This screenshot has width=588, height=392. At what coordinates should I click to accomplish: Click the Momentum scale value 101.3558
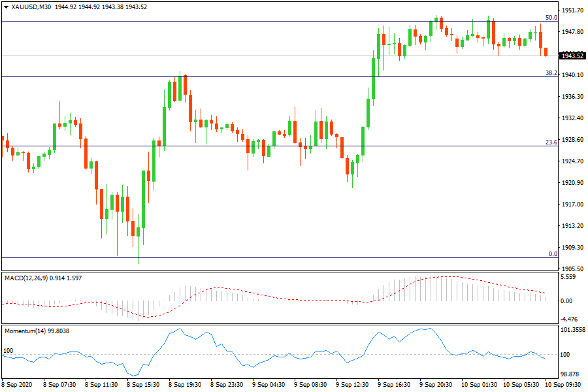pos(574,330)
